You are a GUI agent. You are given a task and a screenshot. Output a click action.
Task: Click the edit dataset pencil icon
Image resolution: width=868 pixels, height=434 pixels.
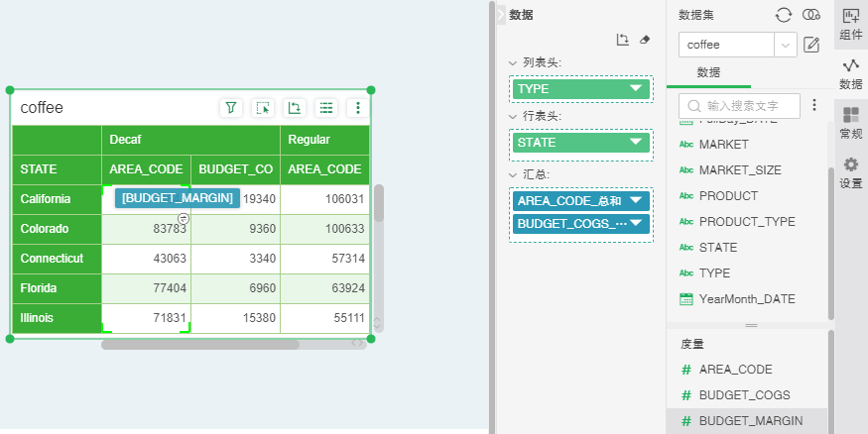point(811,45)
